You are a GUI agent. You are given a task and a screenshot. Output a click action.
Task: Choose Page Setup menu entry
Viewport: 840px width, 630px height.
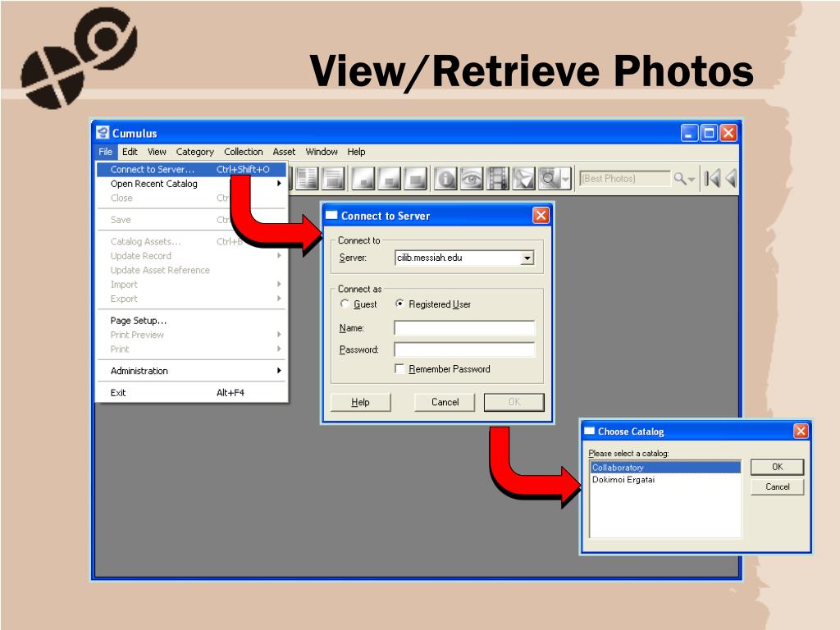coord(191,321)
